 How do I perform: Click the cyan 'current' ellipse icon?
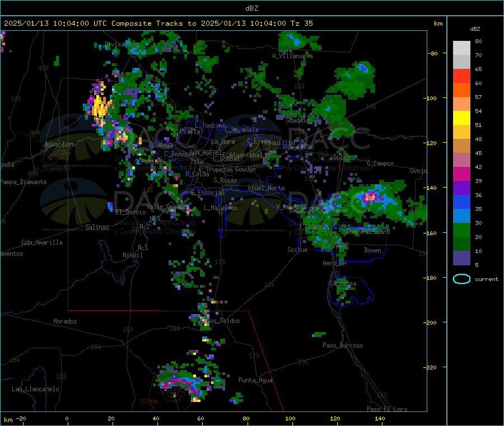pyautogui.click(x=461, y=279)
